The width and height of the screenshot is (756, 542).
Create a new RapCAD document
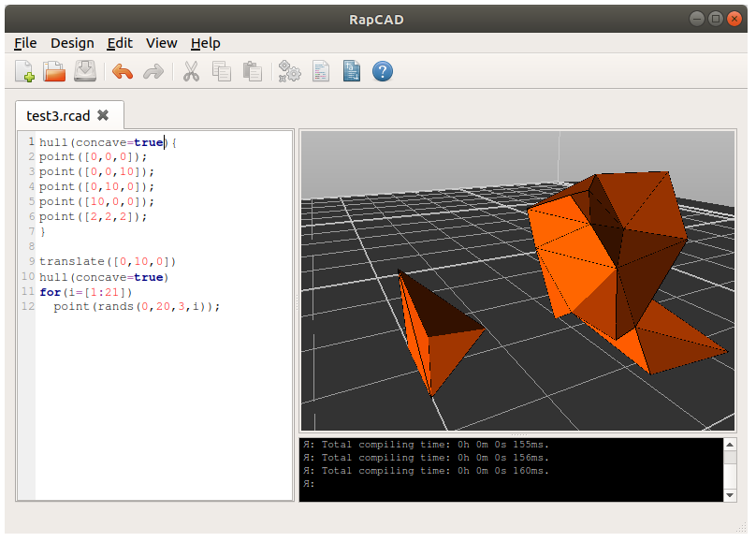click(x=24, y=70)
